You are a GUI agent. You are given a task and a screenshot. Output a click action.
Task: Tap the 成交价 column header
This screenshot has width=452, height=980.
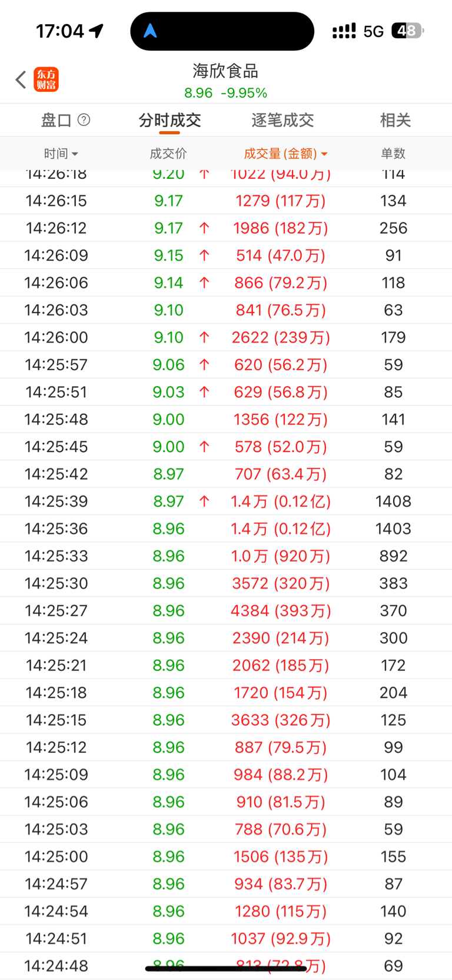tap(168, 154)
